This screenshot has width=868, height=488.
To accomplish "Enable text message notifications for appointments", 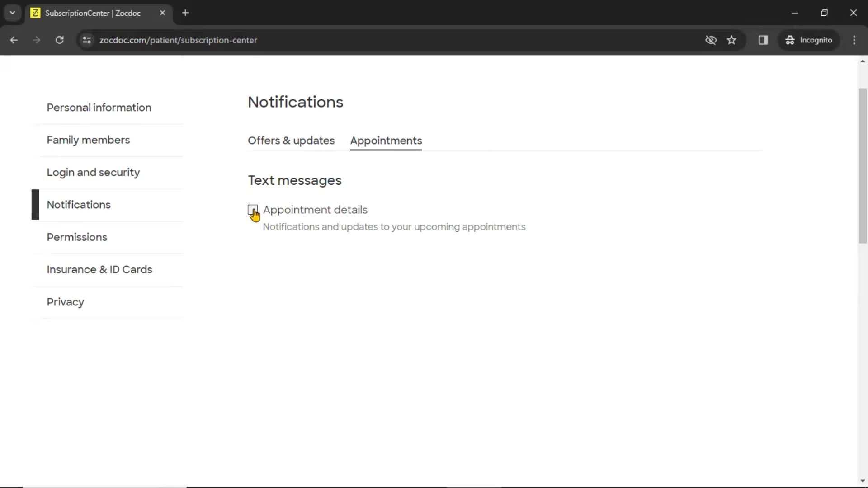I will point(252,209).
